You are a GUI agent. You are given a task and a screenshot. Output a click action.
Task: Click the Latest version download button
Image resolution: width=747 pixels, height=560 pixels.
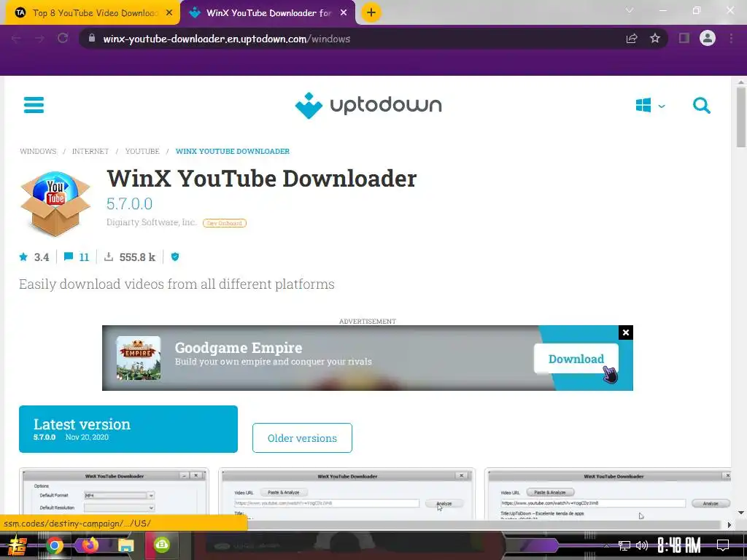tap(128, 429)
